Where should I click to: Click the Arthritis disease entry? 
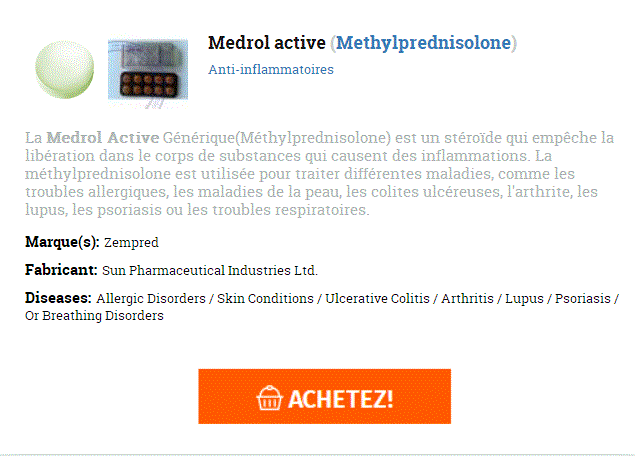point(467,299)
